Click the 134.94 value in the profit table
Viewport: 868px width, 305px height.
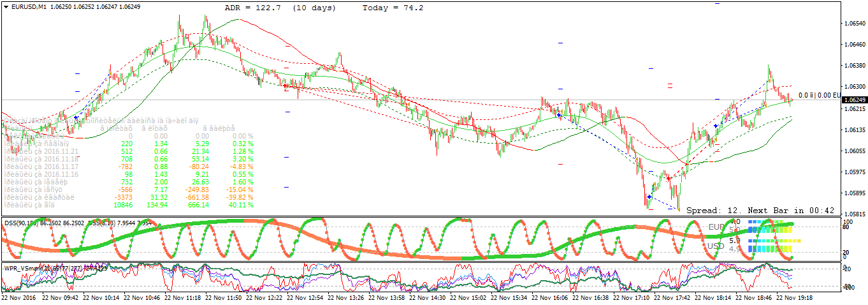pos(157,205)
